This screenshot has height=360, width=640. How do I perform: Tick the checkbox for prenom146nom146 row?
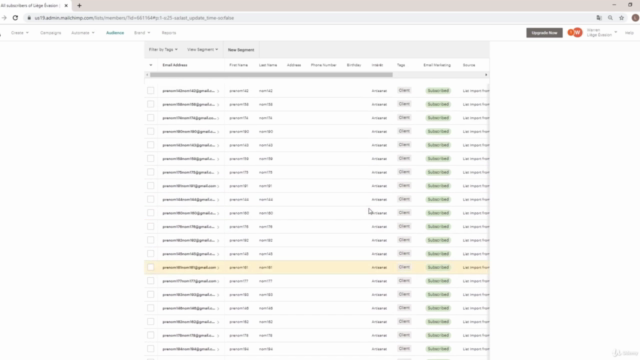click(x=151, y=308)
